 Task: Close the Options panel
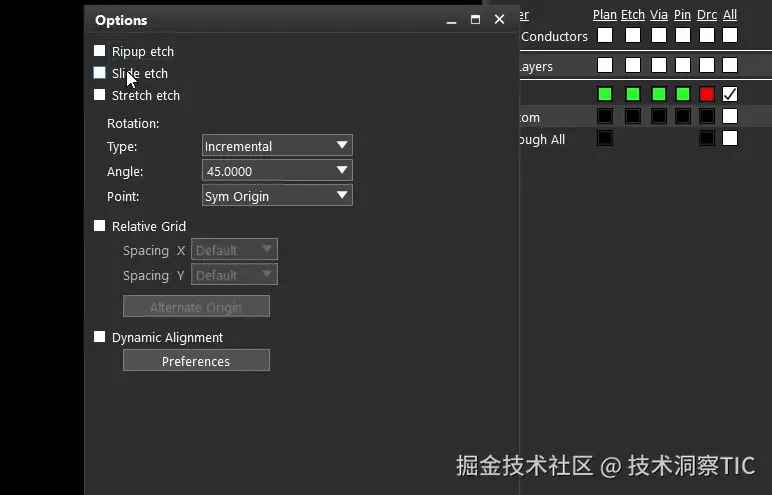click(499, 19)
